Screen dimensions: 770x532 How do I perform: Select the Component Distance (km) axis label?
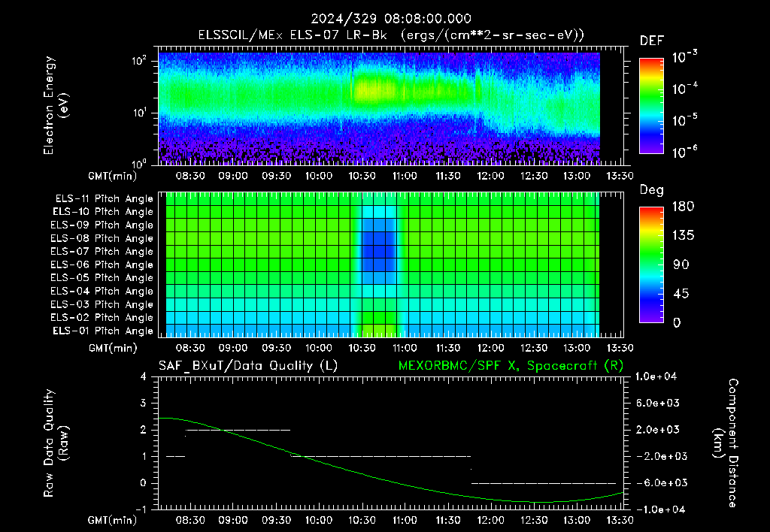(x=726, y=443)
